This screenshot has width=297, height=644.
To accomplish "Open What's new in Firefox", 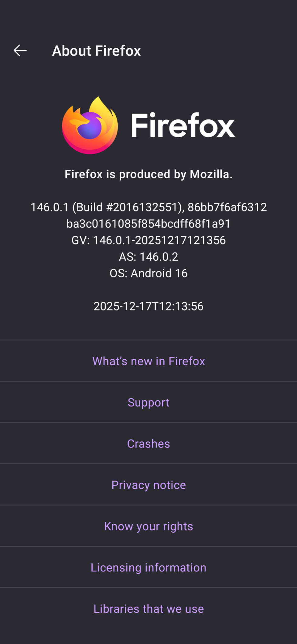I will 148,361.
